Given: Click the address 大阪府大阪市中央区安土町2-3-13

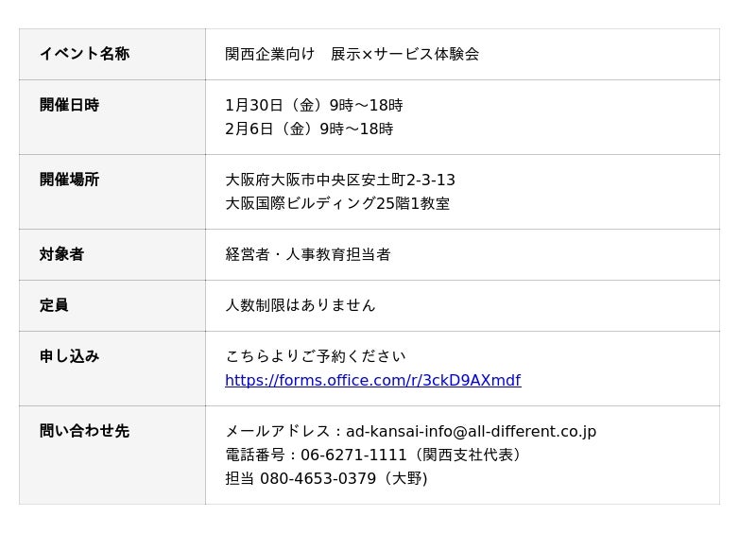Looking at the screenshot, I should [x=339, y=180].
